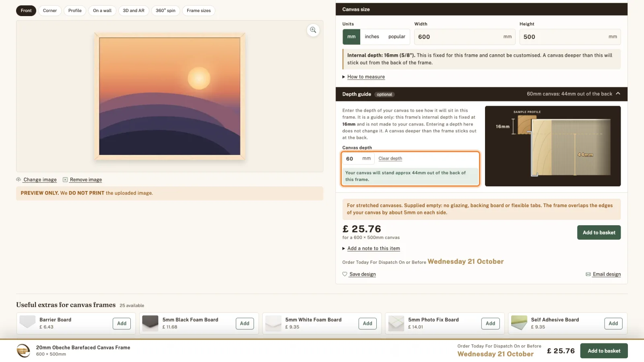Click Save design link

tap(363, 274)
